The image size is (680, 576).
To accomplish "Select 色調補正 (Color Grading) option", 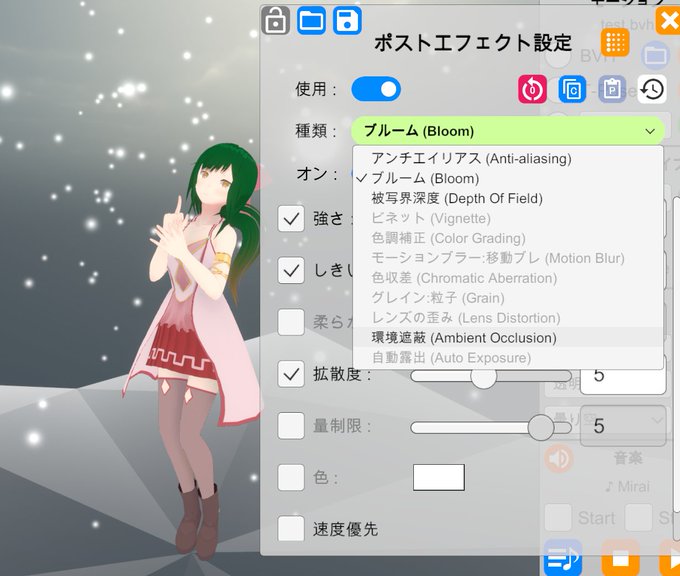I will [508, 238].
